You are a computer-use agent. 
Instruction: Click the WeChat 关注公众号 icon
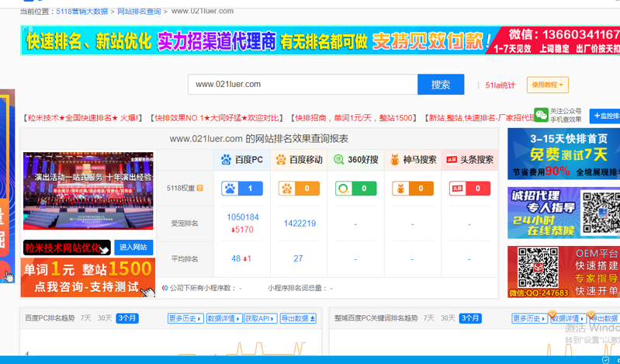click(541, 115)
